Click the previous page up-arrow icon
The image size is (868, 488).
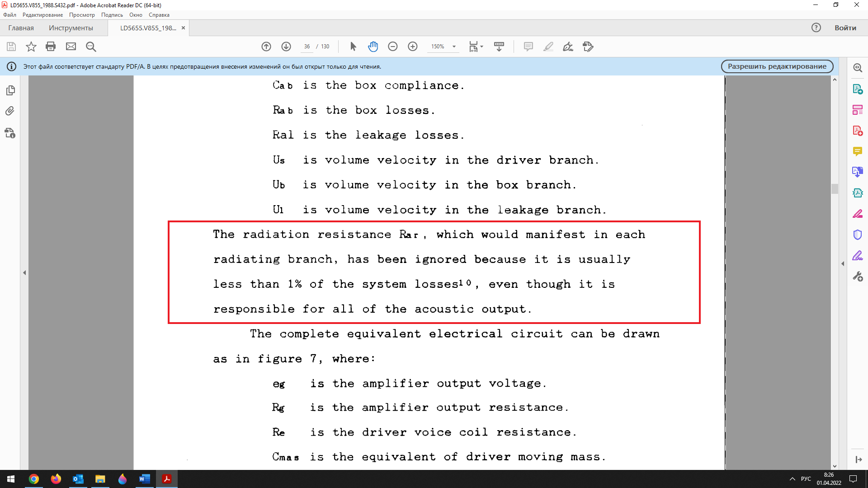(x=266, y=47)
